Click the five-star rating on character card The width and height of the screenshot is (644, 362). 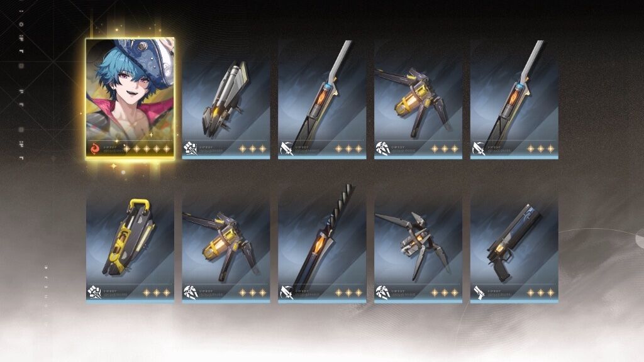point(147,148)
